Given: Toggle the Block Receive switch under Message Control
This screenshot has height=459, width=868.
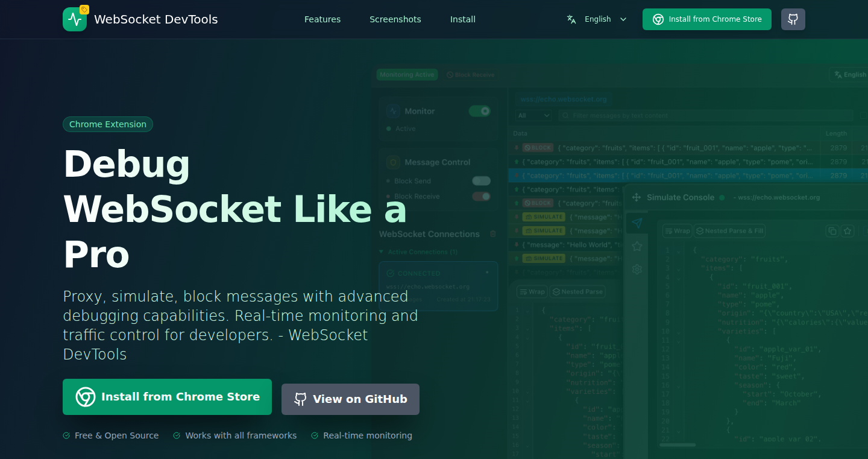Looking at the screenshot, I should tap(481, 196).
